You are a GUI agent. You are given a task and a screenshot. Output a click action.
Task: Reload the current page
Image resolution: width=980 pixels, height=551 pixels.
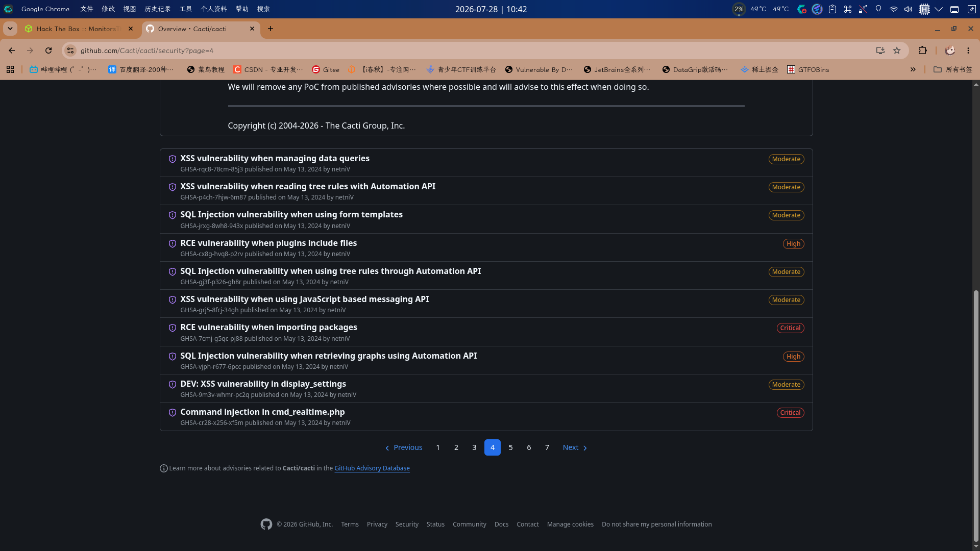[x=48, y=51]
